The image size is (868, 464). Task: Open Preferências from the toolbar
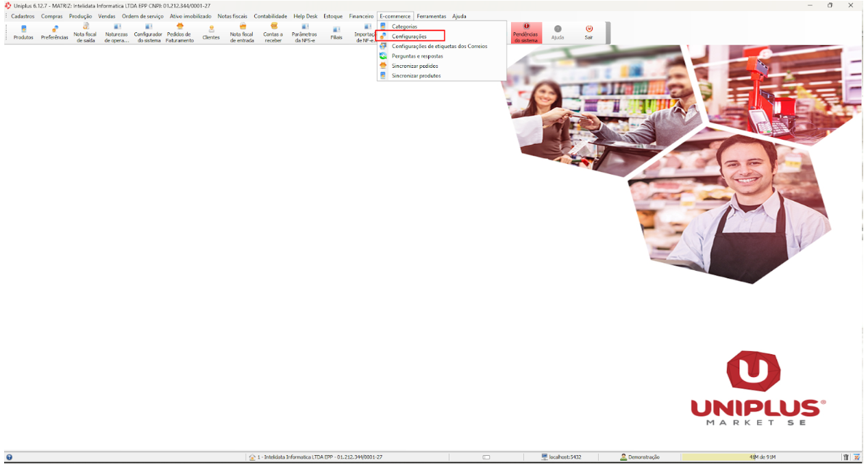(x=55, y=32)
